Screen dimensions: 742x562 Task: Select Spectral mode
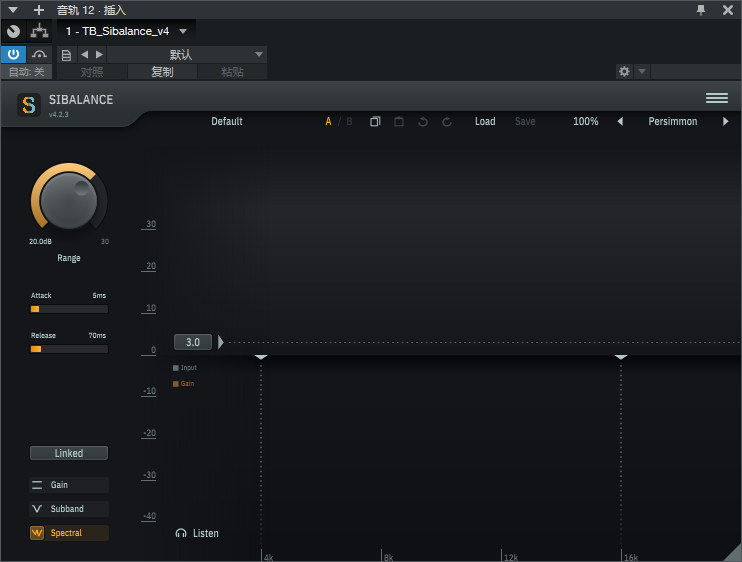[69, 533]
